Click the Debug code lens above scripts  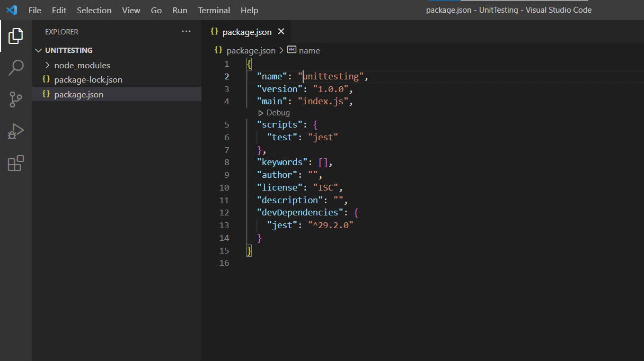point(274,112)
